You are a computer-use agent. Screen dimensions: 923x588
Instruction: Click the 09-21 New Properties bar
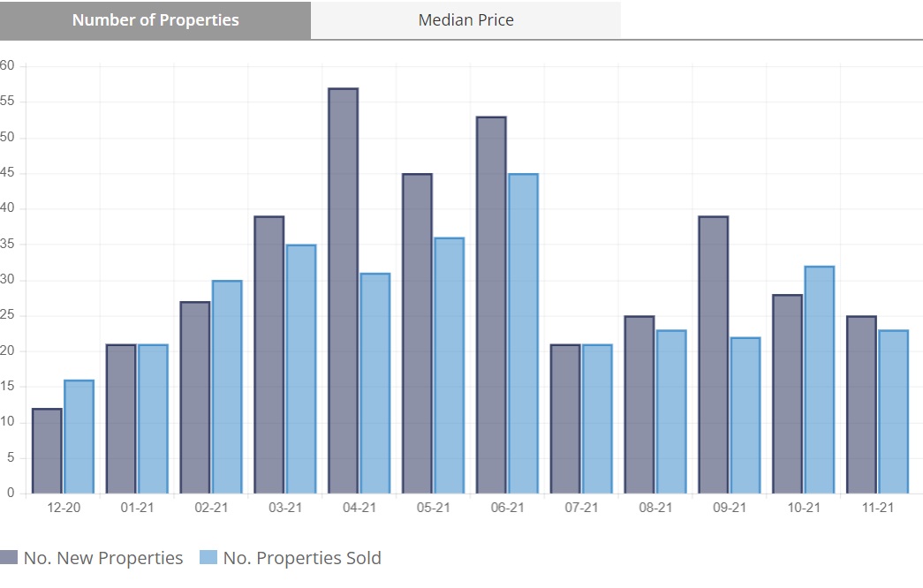tap(713, 355)
